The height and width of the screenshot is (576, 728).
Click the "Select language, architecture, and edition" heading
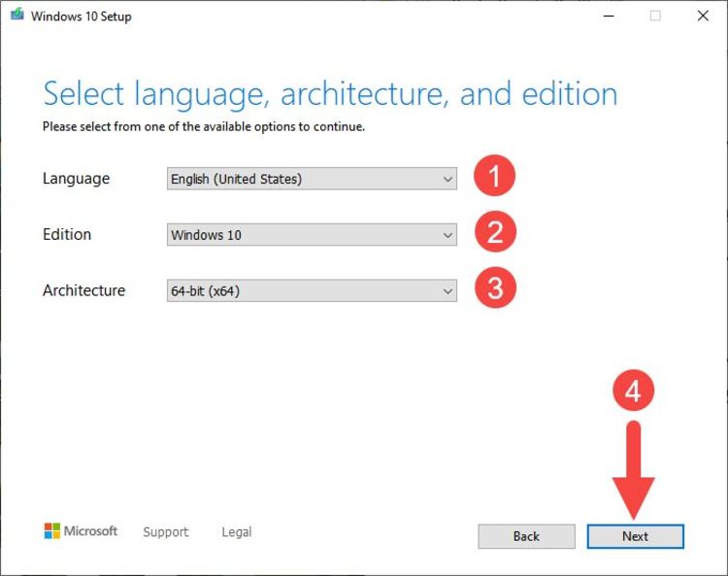pyautogui.click(x=330, y=94)
